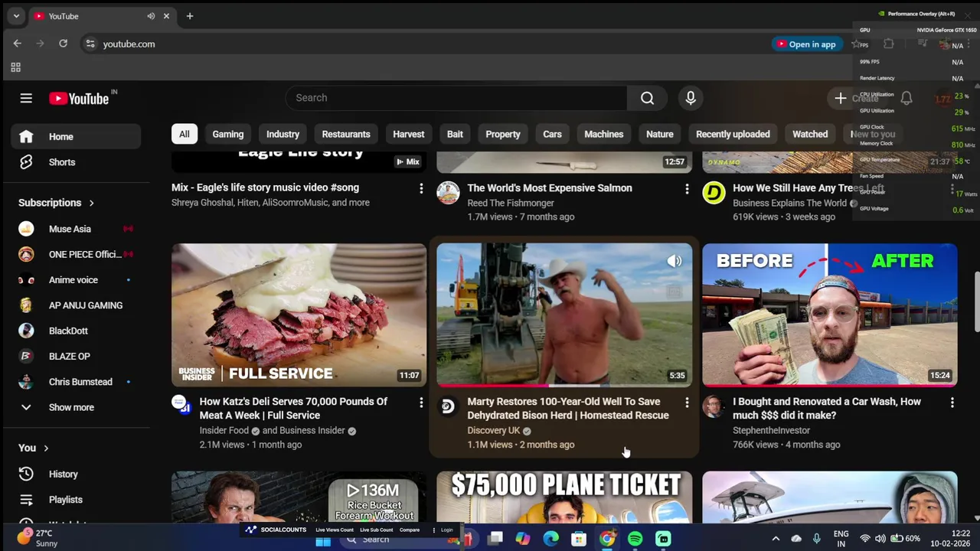Open AP ANUJ GAMING channel
The image size is (980, 551).
click(76, 305)
